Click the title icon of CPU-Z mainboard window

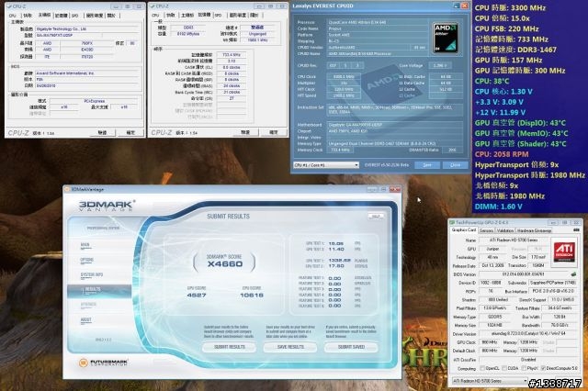tap(10, 6)
